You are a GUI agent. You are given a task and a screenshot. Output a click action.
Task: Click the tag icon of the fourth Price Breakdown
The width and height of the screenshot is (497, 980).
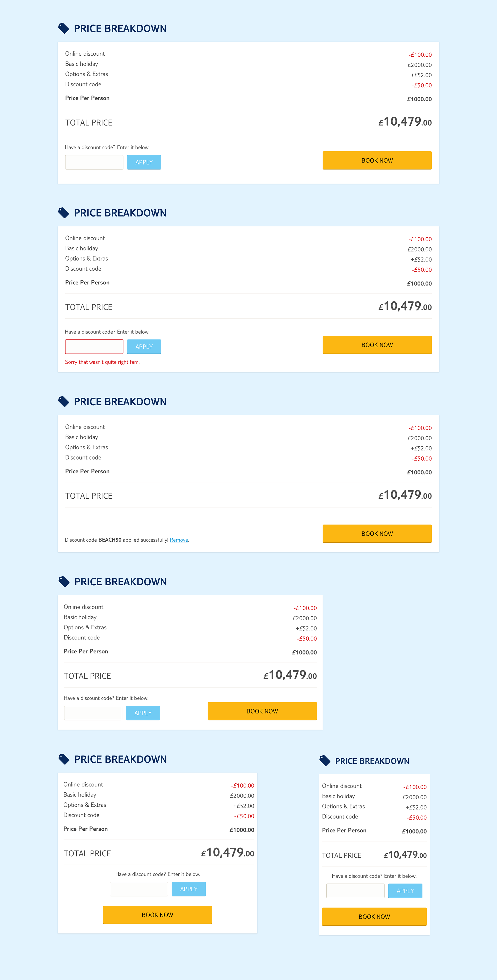coord(64,582)
